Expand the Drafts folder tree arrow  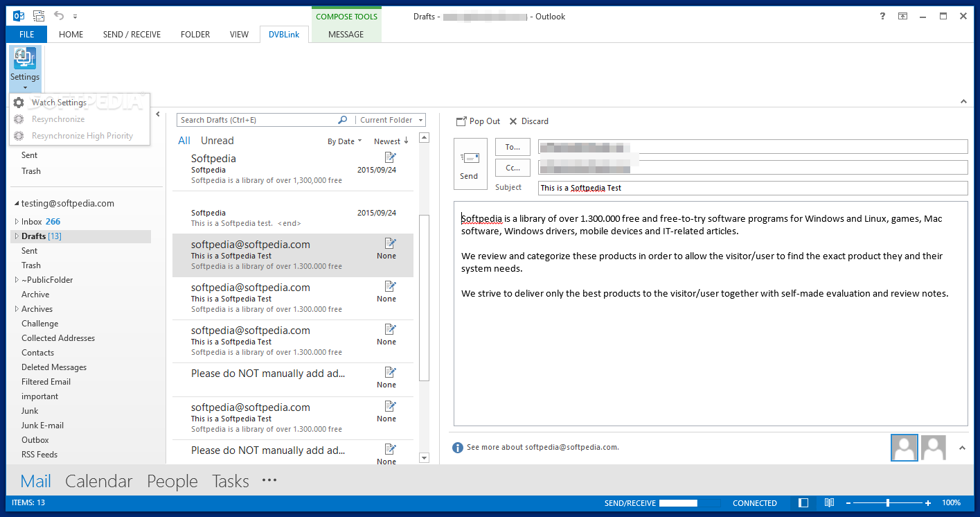click(17, 236)
